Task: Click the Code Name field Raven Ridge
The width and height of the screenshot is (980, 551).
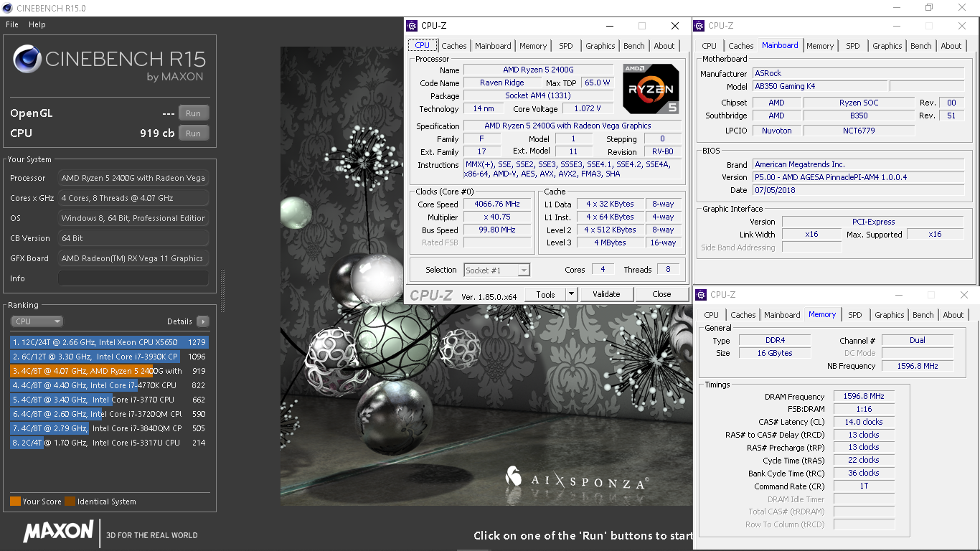Action: [x=501, y=83]
